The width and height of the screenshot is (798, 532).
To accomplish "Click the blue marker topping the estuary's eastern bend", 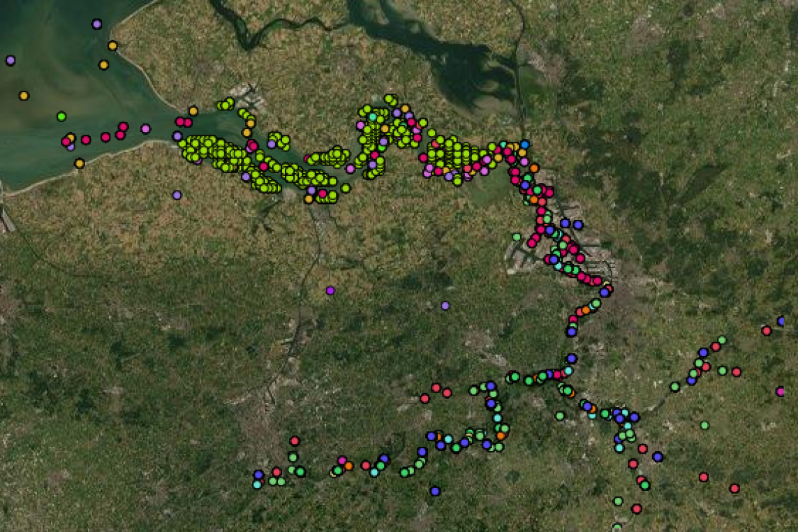I will pyautogui.click(x=524, y=145).
